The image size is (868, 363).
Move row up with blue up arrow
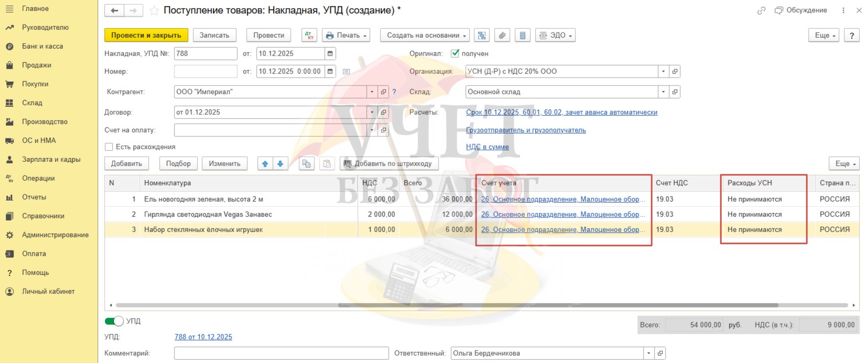click(265, 163)
